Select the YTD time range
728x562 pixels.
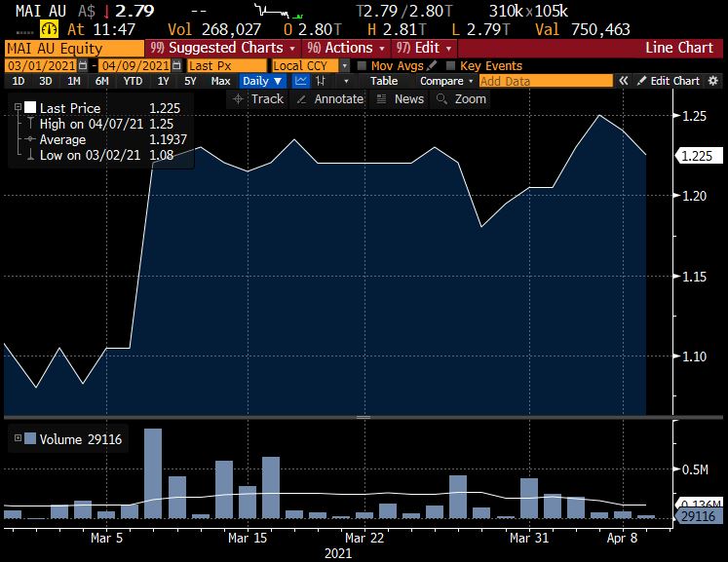click(x=133, y=81)
